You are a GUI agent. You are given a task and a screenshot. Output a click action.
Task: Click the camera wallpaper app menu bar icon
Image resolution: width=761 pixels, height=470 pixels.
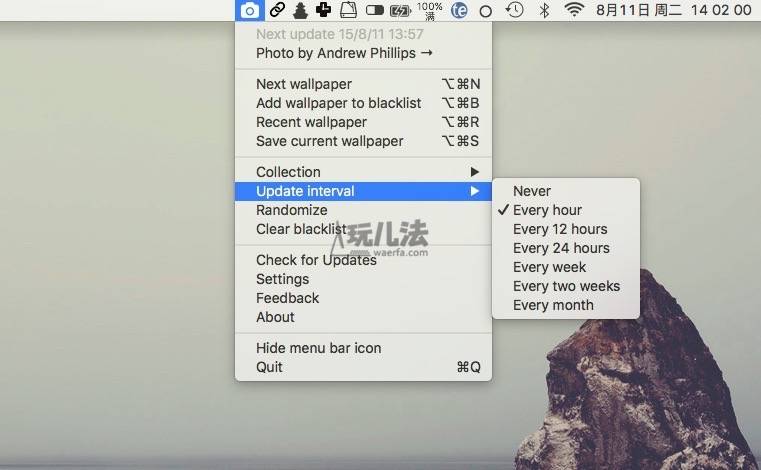[x=250, y=10]
